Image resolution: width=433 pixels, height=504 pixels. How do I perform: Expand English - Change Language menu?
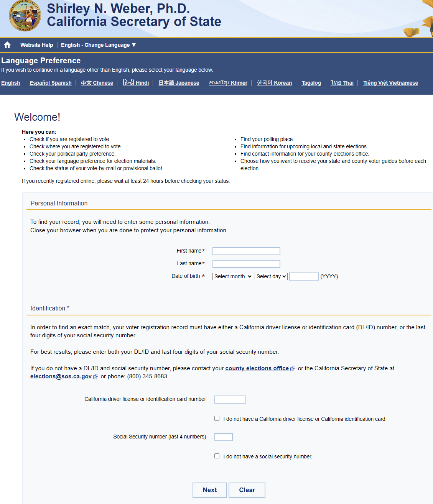tap(98, 45)
